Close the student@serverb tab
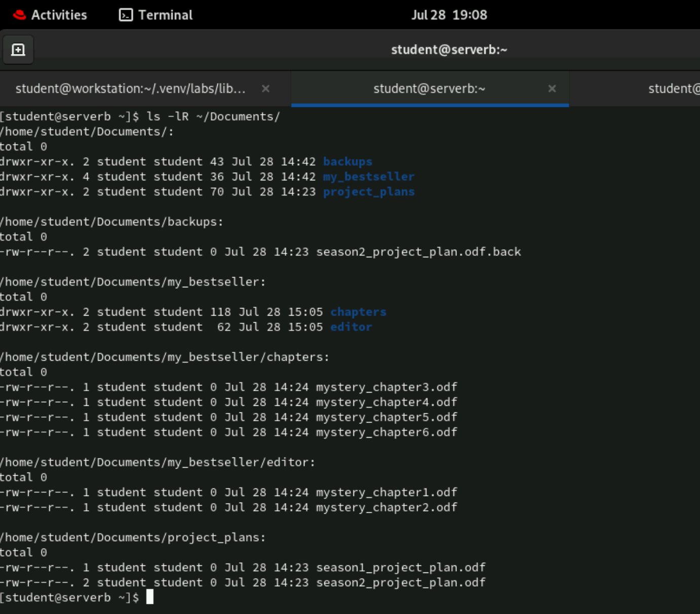The width and height of the screenshot is (700, 614). click(x=552, y=89)
